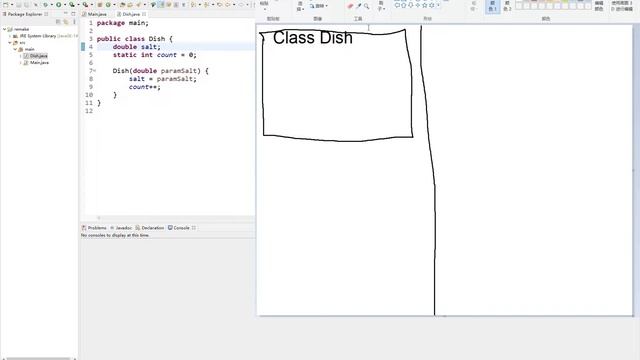
Task: Click the Color 2 button in Paint
Action: [507, 6]
